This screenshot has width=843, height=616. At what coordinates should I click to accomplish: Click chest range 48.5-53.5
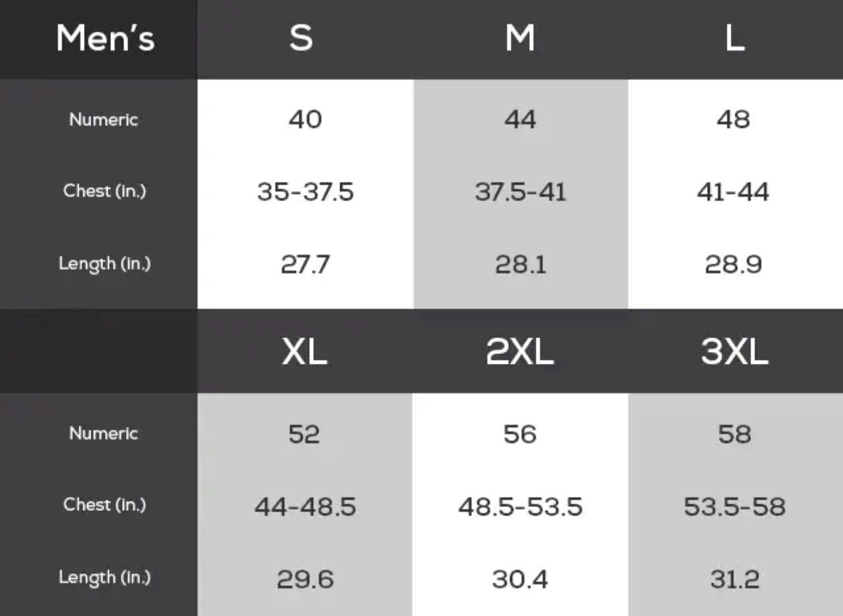pyautogui.click(x=520, y=506)
